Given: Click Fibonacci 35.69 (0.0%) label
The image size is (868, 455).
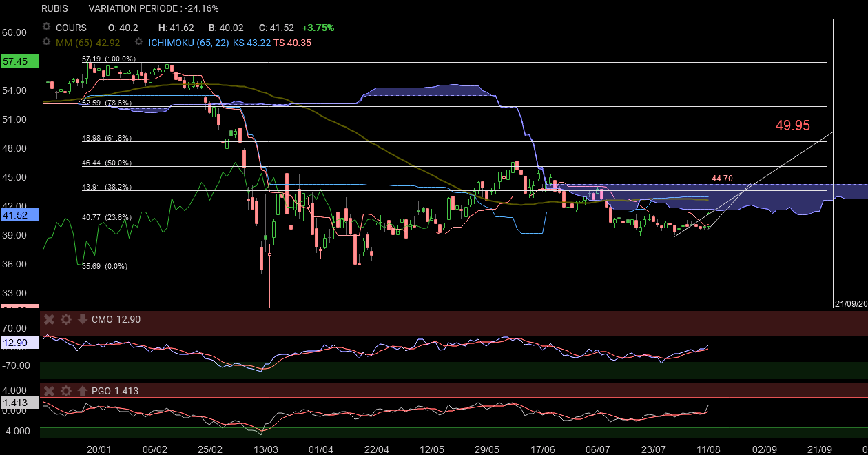Looking at the screenshot, I should (x=105, y=266).
